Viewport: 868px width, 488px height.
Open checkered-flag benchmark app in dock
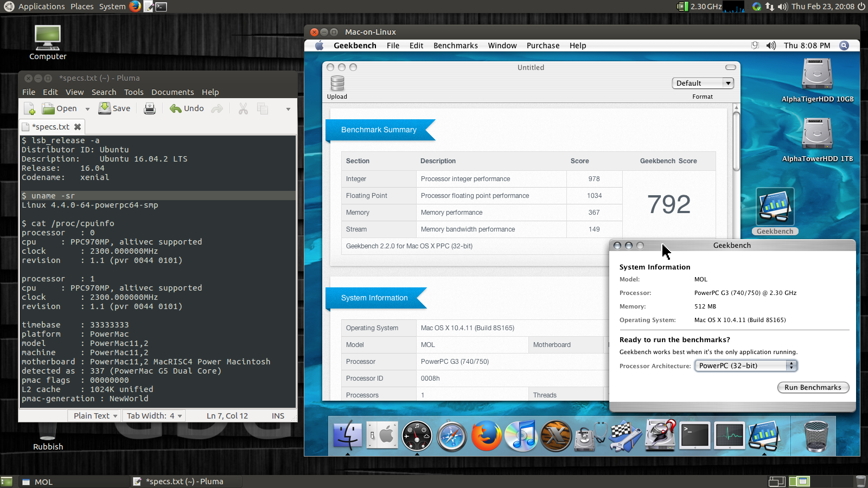click(626, 436)
